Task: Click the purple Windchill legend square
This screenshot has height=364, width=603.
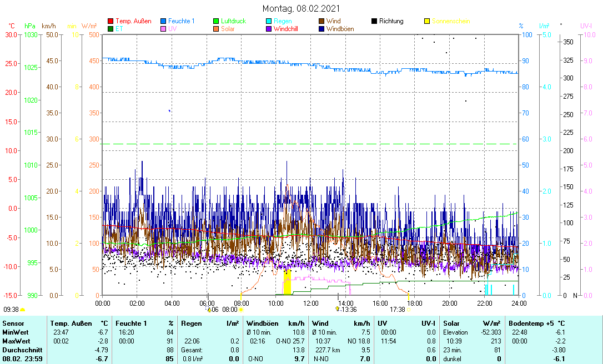Action: coord(269,29)
